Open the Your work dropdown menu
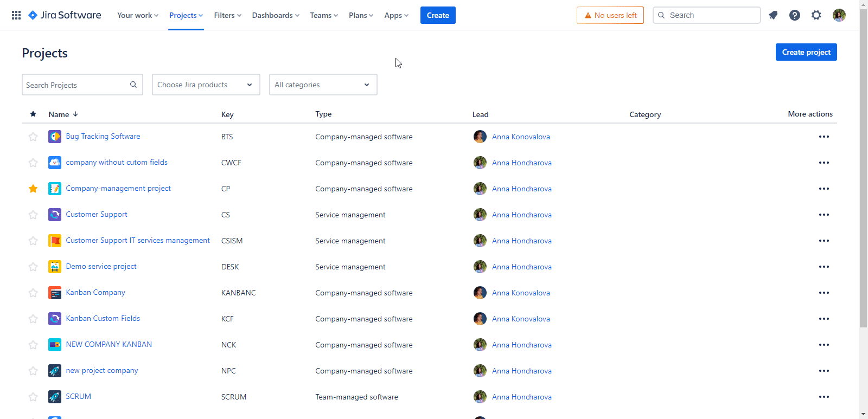 138,15
